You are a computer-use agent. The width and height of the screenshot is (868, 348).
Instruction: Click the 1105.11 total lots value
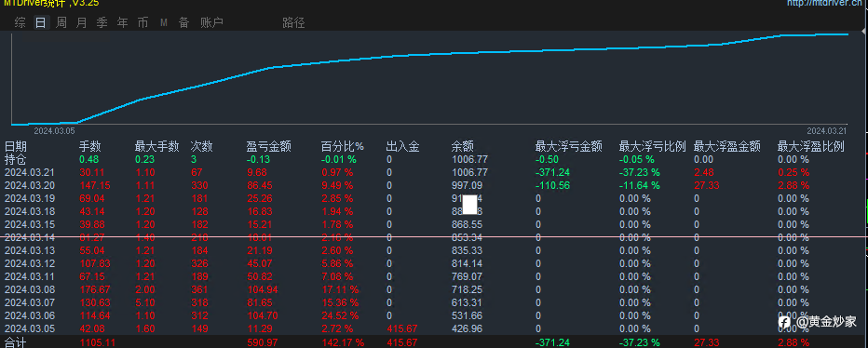click(98, 343)
